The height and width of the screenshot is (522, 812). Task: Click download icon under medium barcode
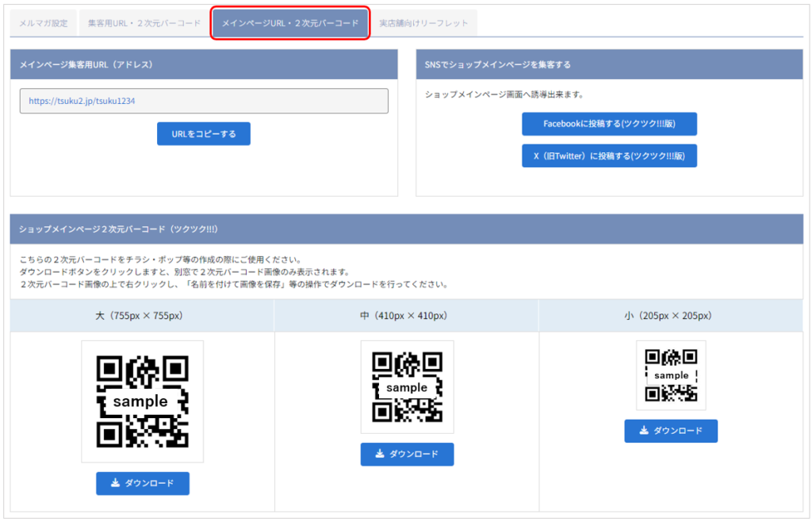coord(380,454)
